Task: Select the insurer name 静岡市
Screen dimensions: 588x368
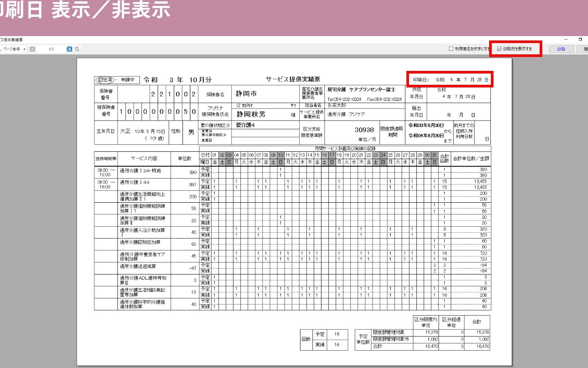Action: tap(247, 94)
